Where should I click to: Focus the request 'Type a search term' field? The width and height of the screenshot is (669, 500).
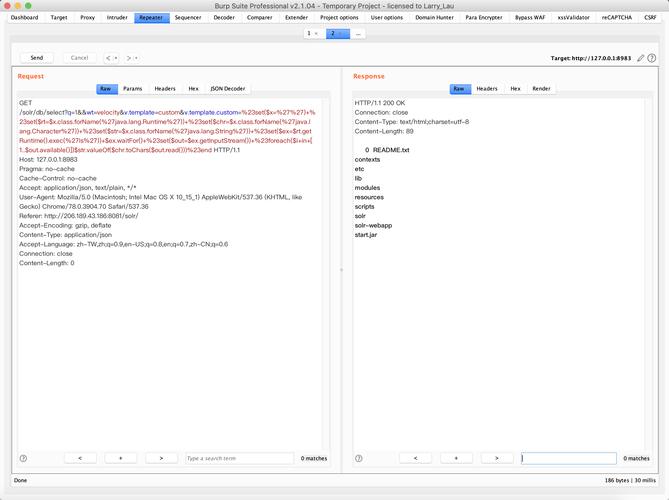coord(238,458)
